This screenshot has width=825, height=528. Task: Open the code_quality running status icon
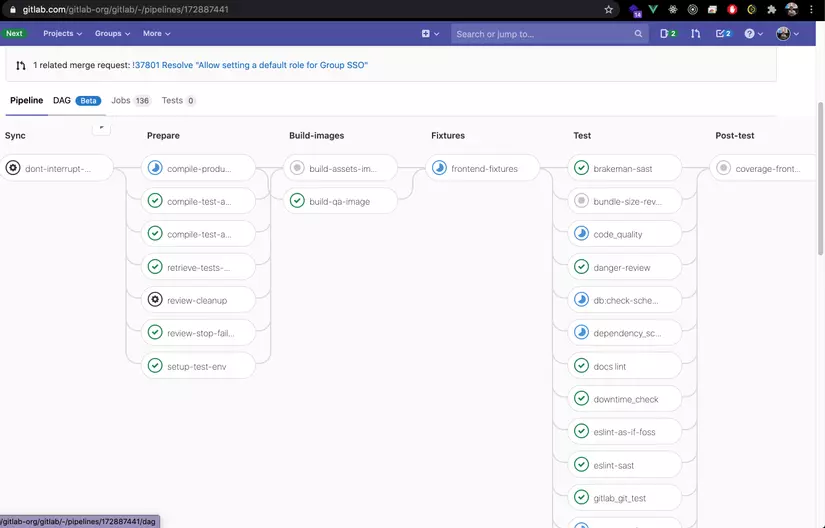[x=581, y=233]
